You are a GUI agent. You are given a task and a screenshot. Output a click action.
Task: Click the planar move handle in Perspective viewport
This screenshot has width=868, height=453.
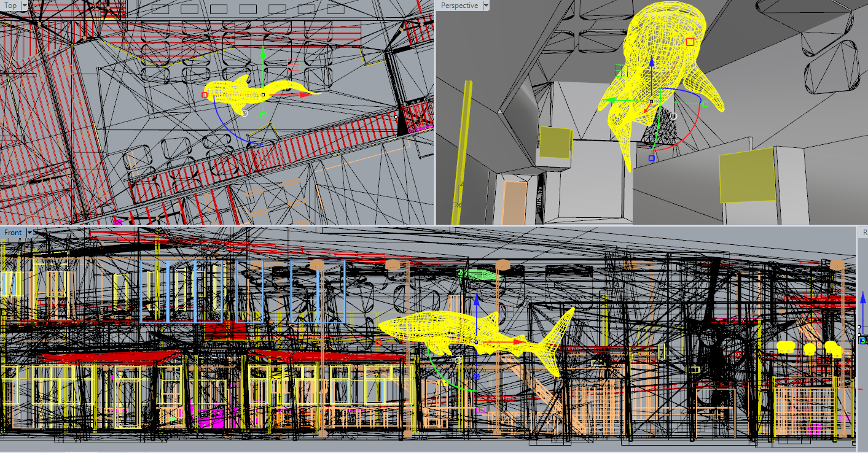click(621, 71)
